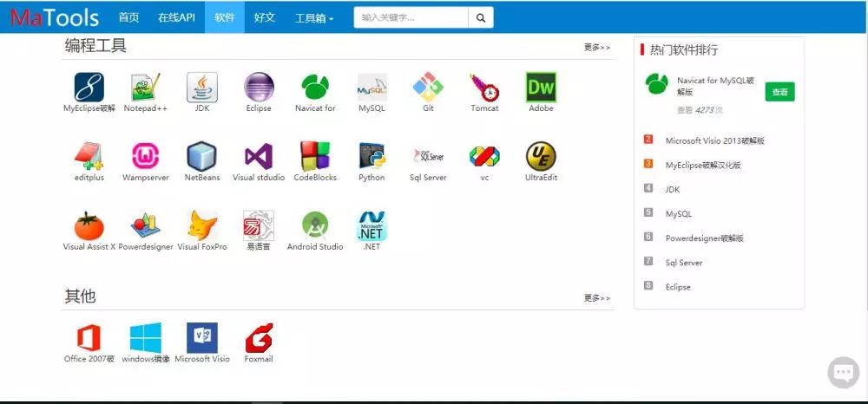The image size is (868, 404).
Task: Open Powerdesigner破解版 ranking link
Action: point(704,238)
